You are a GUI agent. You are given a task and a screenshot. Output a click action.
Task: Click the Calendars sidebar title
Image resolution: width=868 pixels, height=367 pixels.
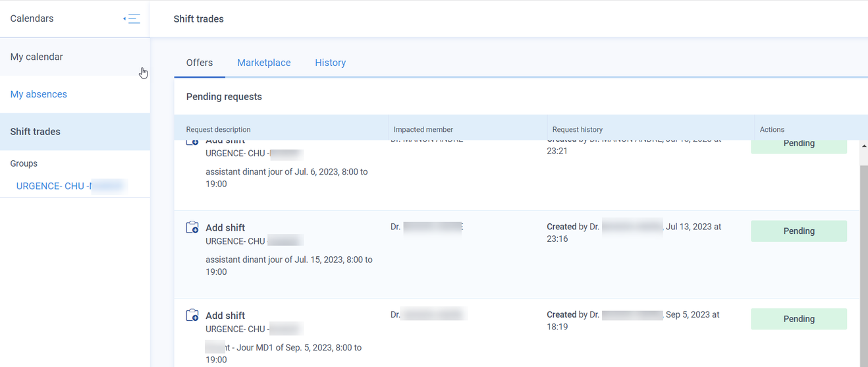[x=32, y=18]
